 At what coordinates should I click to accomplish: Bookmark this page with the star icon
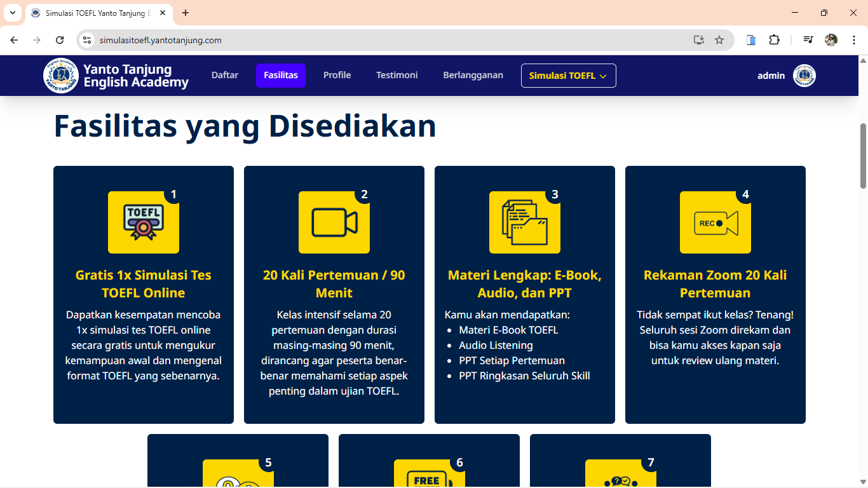[x=719, y=40]
